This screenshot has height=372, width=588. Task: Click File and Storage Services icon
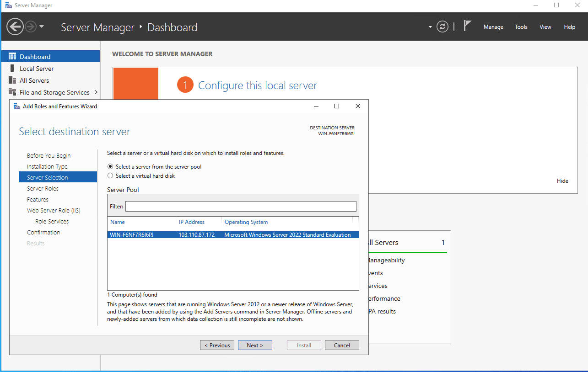click(x=12, y=92)
